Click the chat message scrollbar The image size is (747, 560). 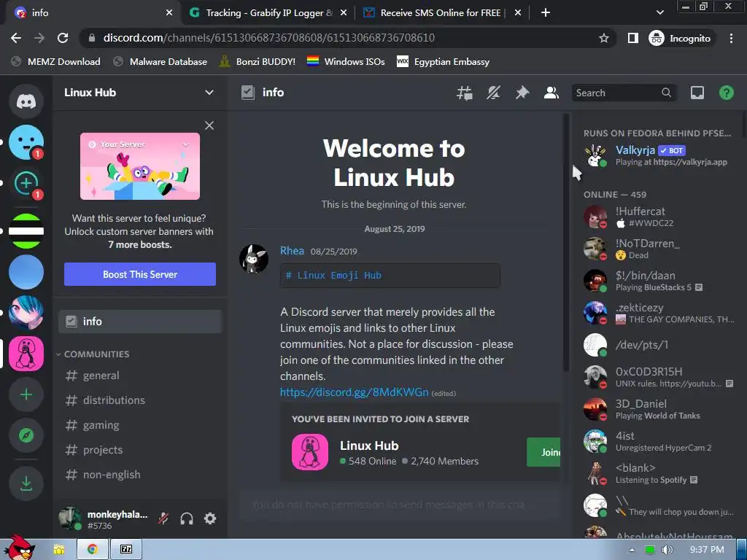tap(566, 242)
